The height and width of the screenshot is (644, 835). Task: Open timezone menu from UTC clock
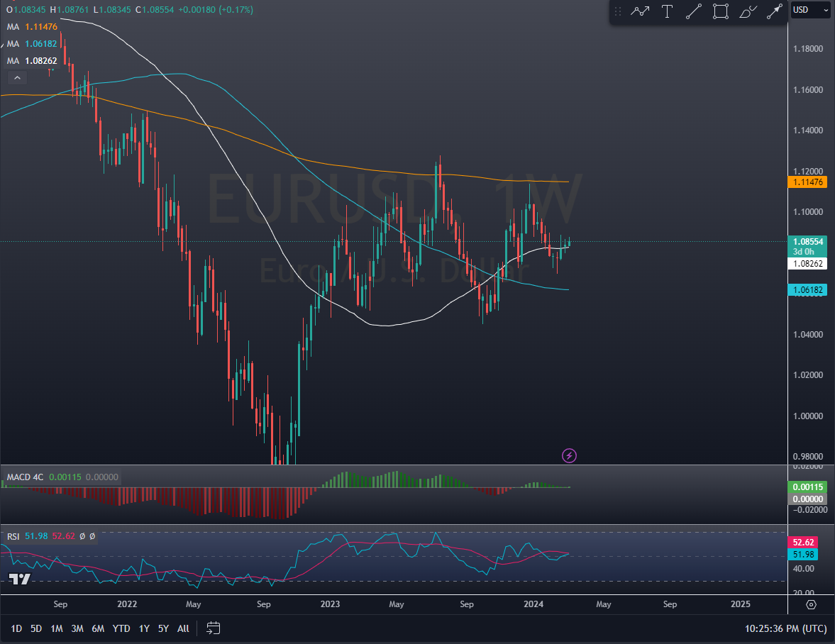coord(785,628)
